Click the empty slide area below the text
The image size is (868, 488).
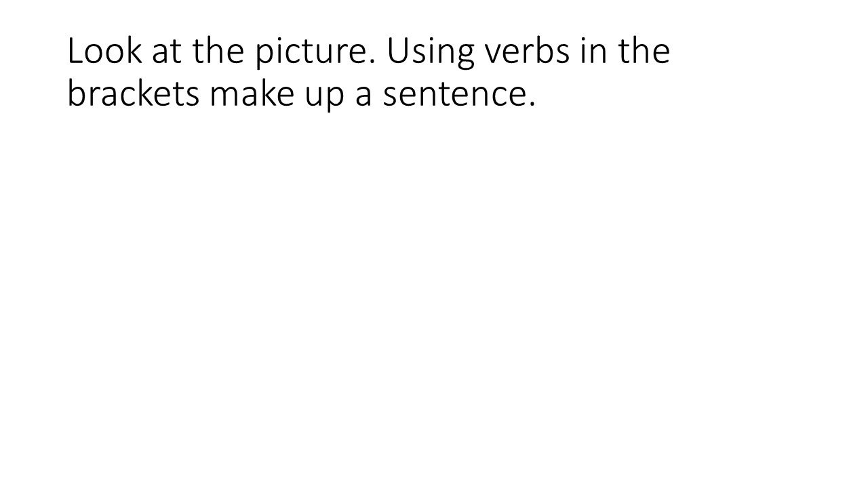434,305
